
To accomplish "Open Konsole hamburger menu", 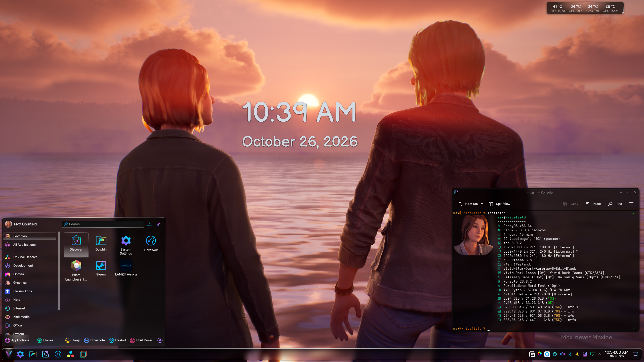I will click(x=631, y=204).
